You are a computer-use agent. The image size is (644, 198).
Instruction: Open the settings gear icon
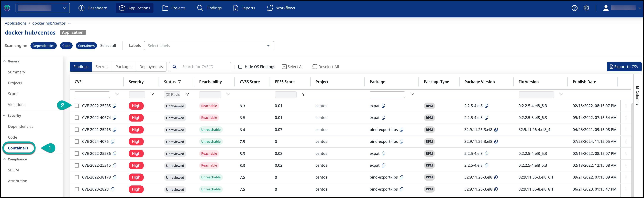click(586, 8)
